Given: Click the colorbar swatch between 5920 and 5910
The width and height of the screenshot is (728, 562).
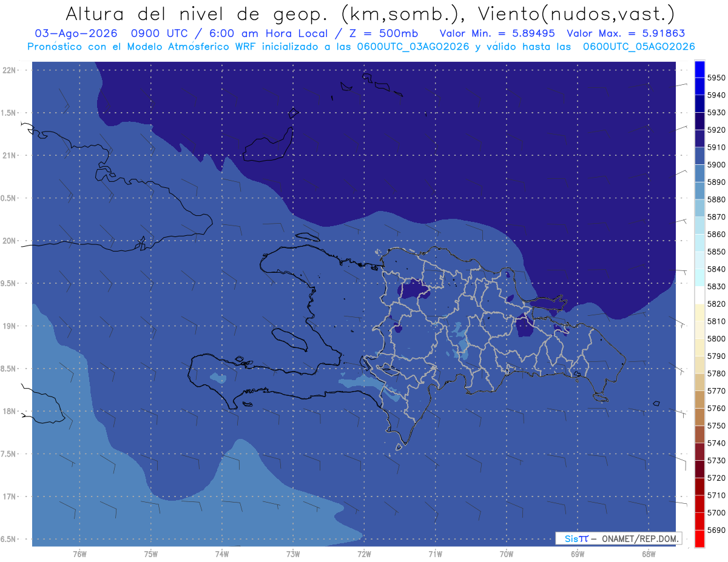Looking at the screenshot, I should (x=699, y=139).
